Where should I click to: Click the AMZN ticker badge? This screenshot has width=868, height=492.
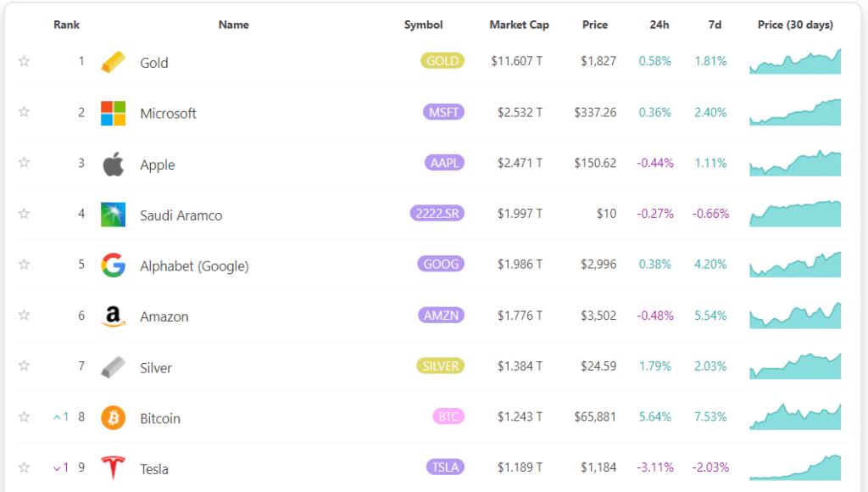(x=441, y=316)
